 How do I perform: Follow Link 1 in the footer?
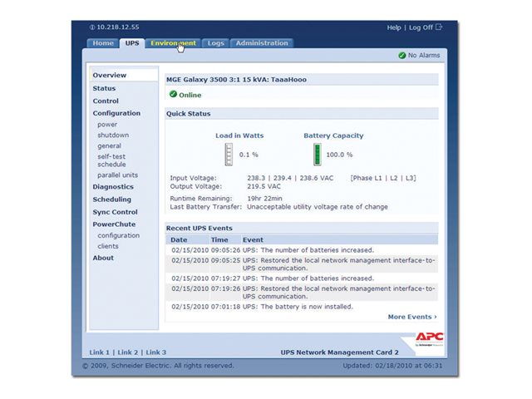pyautogui.click(x=100, y=352)
